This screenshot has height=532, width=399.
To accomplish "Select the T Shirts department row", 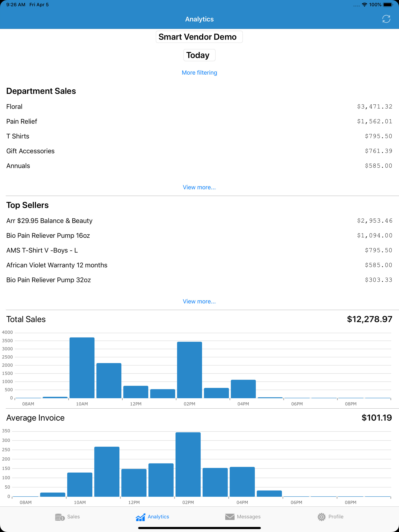I will point(199,136).
